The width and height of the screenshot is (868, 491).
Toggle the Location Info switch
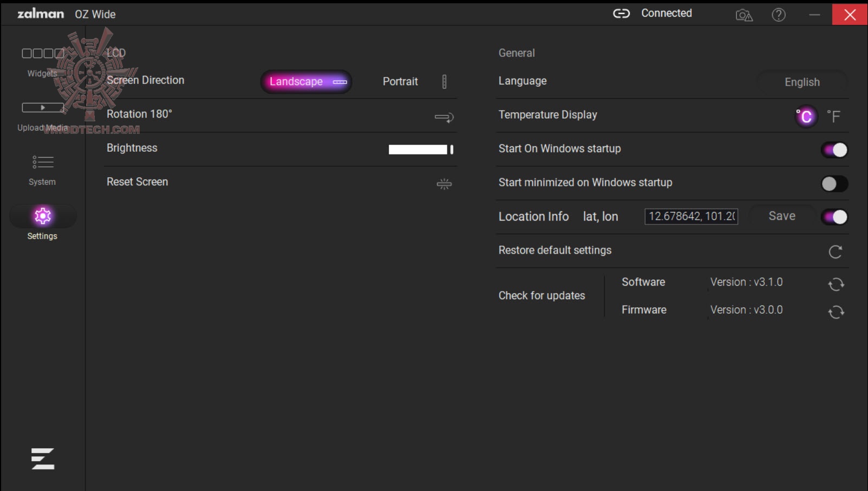point(834,217)
